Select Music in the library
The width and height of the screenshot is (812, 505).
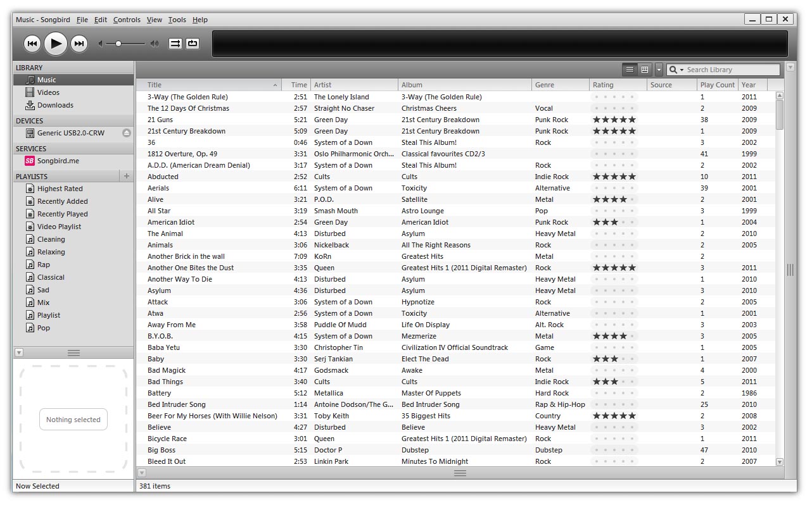73,80
